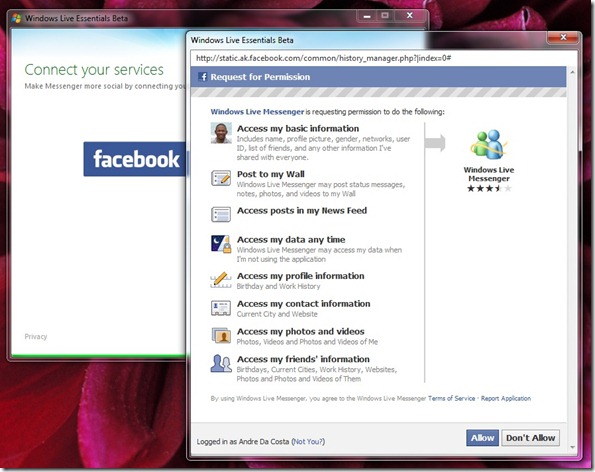Click the Windows Live Messenger application logo
595x472 pixels.
[488, 144]
